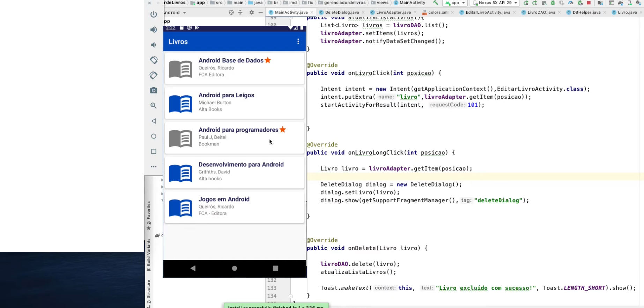Switch to the LivroDAO.java tab
This screenshot has height=308, width=644.
541,12
